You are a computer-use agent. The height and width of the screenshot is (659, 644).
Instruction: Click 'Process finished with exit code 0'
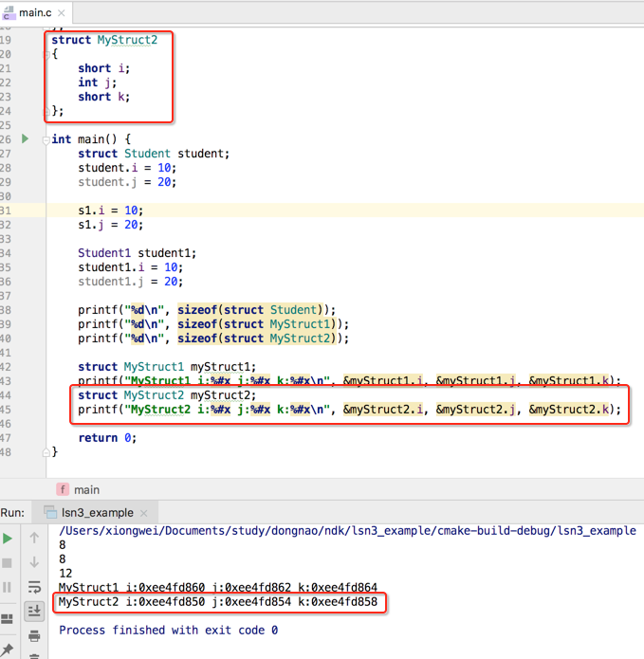[168, 630]
